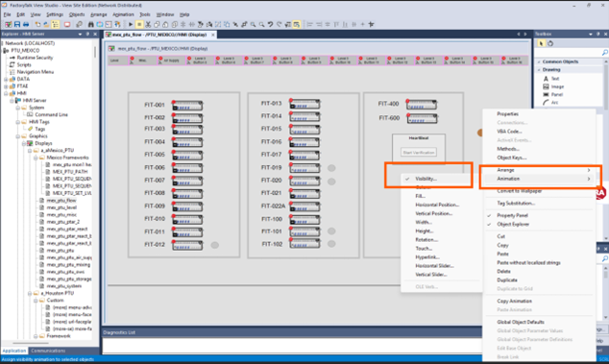Click the Toolbox search magnifier icon
Image resolution: width=609 pixels, height=364 pixels.
(605, 53)
